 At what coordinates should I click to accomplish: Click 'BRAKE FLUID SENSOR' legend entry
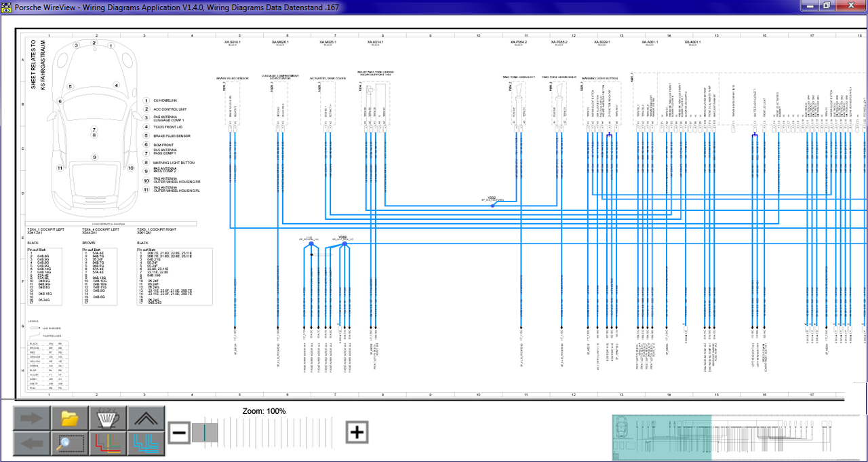[172, 136]
